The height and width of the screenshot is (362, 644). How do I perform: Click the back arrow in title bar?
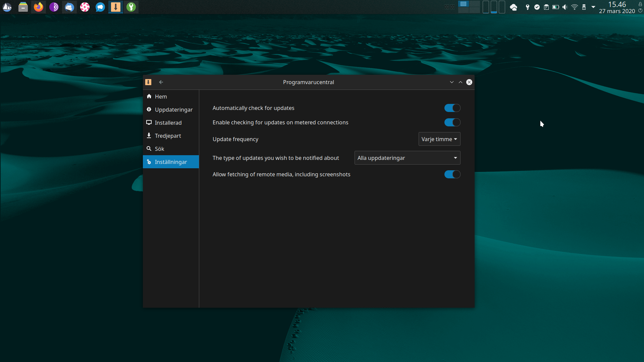pos(161,82)
